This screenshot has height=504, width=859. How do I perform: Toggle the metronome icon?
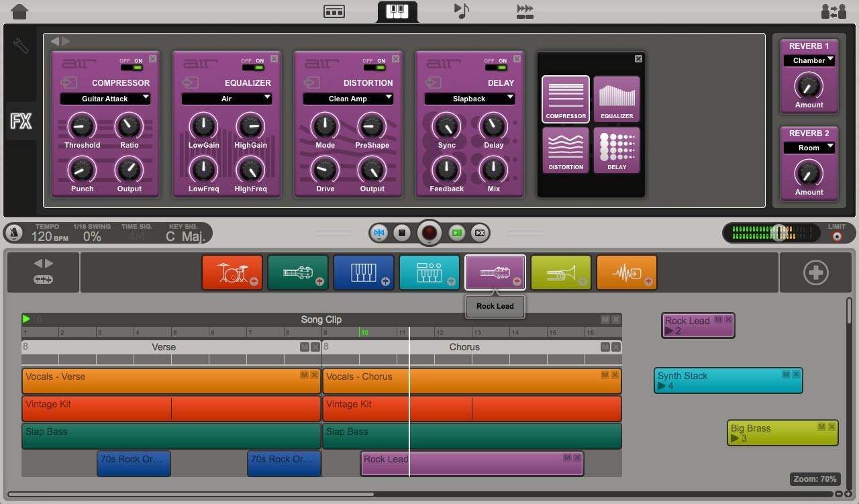coord(14,234)
